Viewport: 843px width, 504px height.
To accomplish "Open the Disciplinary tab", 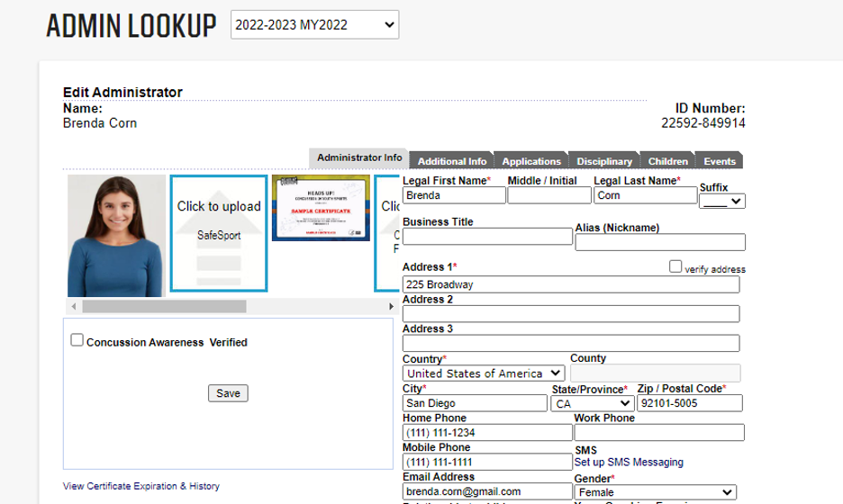I will pos(604,161).
